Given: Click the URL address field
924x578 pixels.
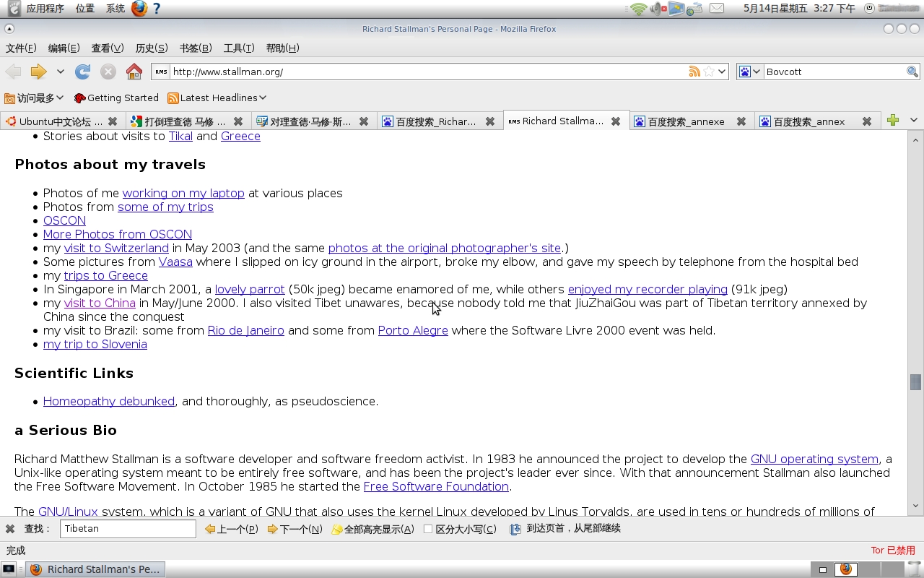Looking at the screenshot, I should 430,72.
